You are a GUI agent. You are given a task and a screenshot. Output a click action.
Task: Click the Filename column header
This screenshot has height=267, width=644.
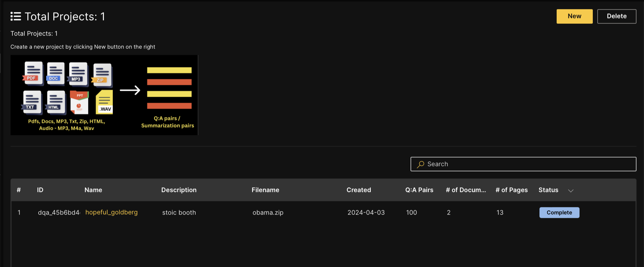[x=265, y=190]
